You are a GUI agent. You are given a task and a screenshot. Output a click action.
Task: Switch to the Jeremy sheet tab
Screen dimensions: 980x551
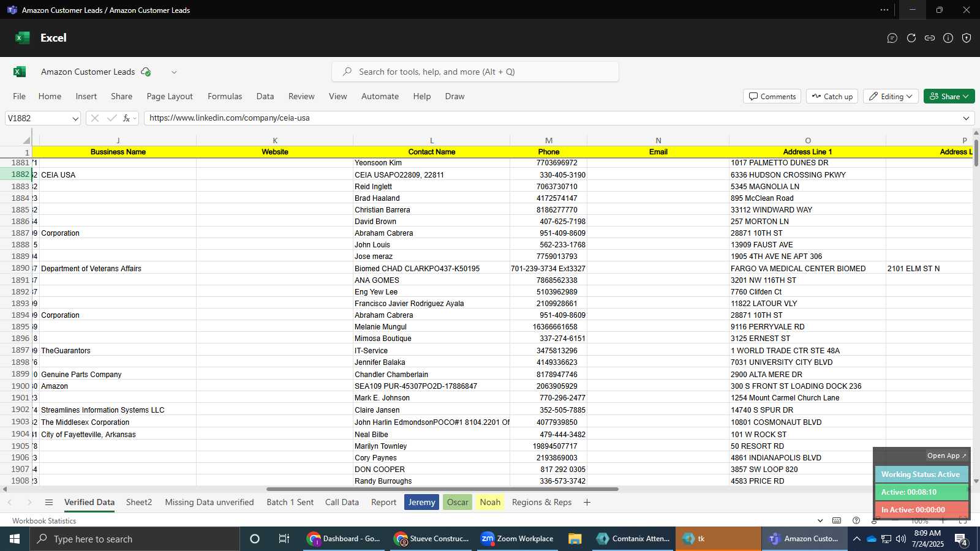click(x=421, y=502)
